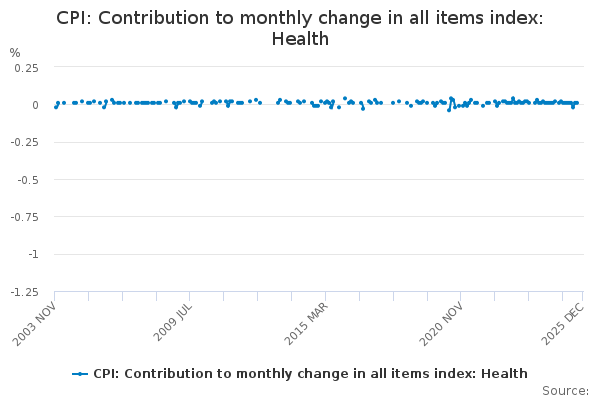This screenshot has width=600, height=400.
Task: Click the 2003 NOV x-axis label
Action: (36, 324)
